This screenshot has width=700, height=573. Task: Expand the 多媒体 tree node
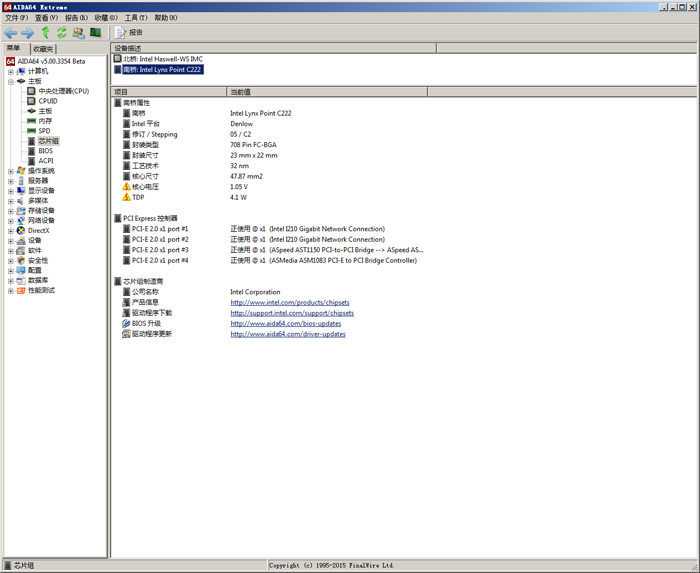pos(11,201)
